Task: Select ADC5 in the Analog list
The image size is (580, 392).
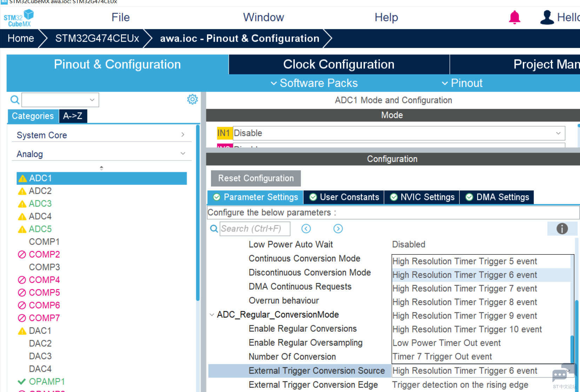Action: (x=40, y=229)
